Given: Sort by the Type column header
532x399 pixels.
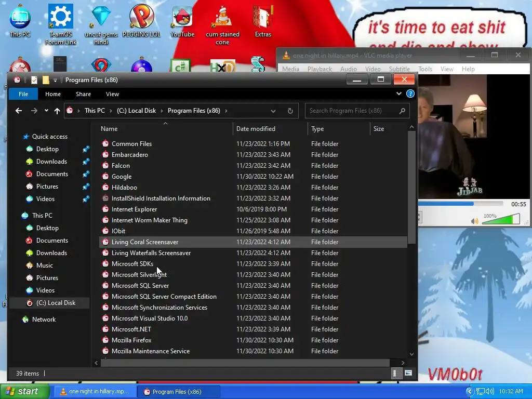Looking at the screenshot, I should [339, 129].
